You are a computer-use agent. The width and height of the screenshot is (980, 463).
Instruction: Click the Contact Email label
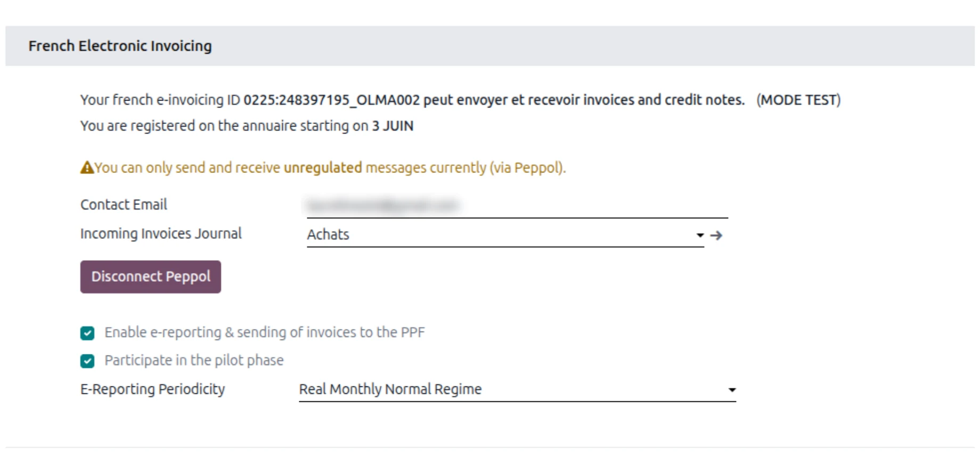(x=124, y=204)
